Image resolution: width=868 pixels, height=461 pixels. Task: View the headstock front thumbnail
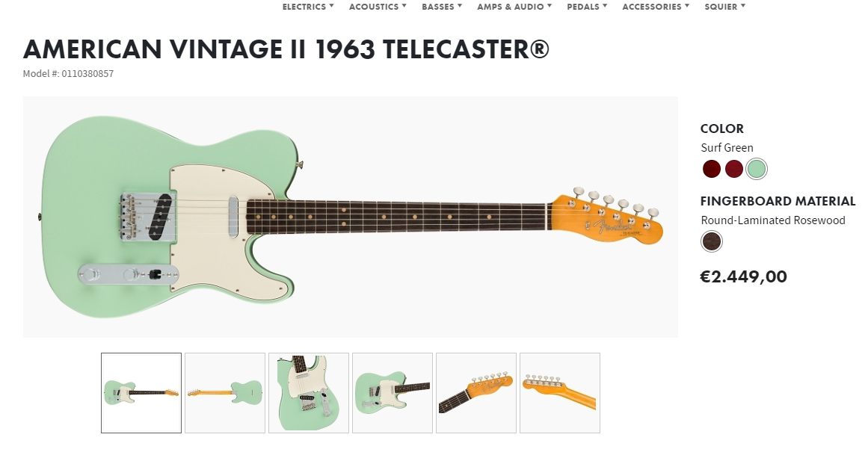point(476,393)
